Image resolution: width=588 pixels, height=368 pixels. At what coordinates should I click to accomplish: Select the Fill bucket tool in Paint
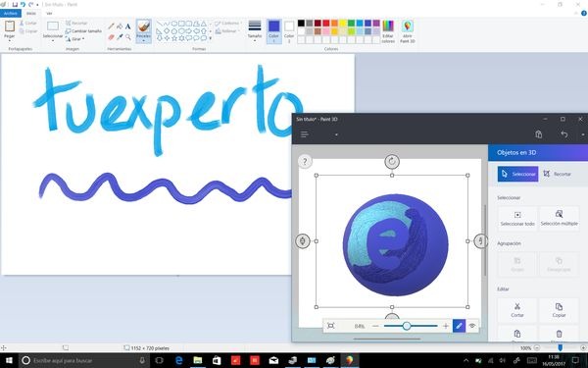point(120,26)
